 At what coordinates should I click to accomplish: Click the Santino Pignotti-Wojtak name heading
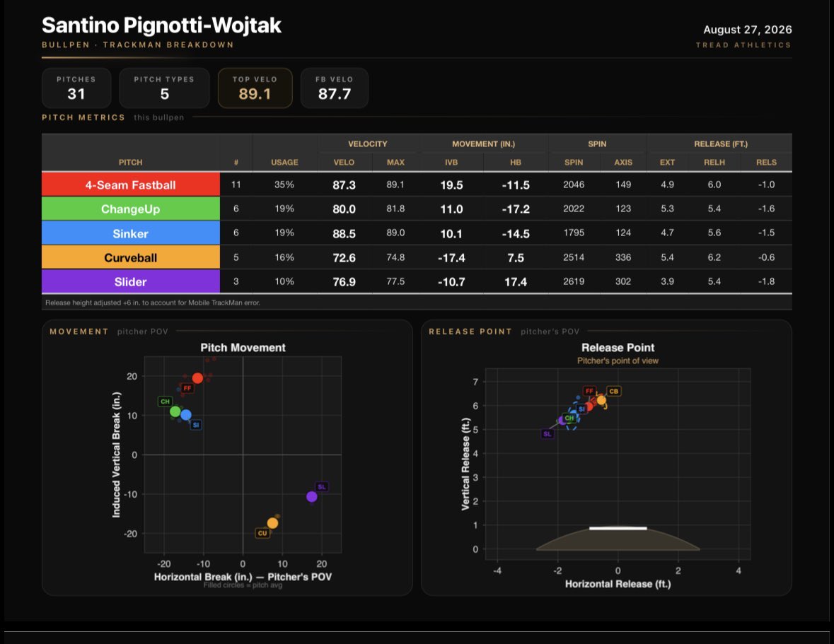[162, 25]
